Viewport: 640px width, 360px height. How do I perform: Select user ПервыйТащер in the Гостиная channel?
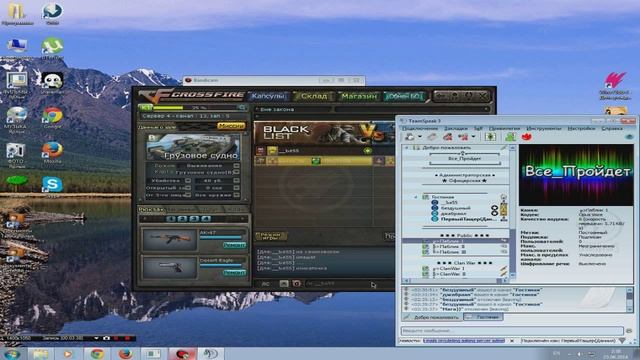(x=469, y=219)
